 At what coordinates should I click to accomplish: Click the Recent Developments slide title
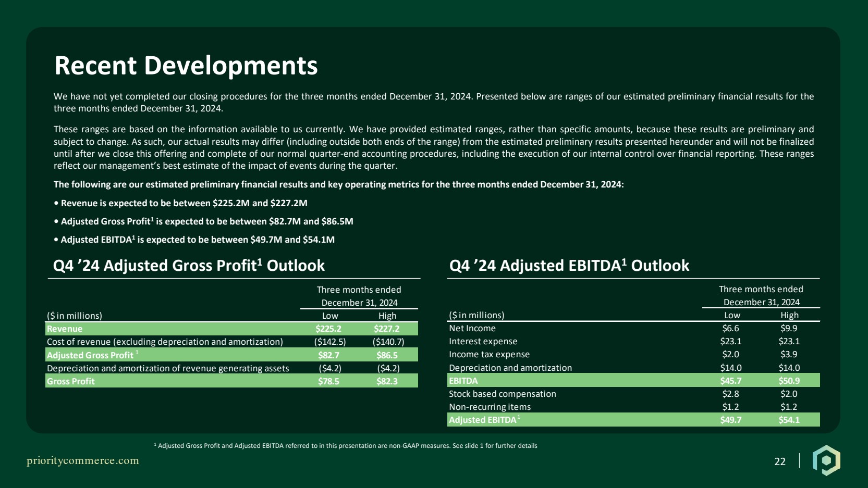point(186,66)
